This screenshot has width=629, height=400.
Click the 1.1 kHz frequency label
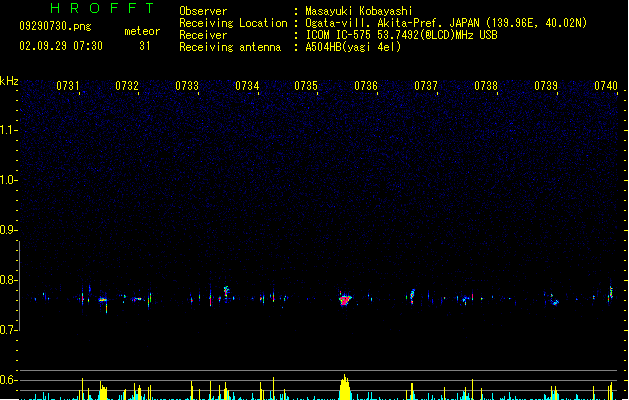point(8,130)
